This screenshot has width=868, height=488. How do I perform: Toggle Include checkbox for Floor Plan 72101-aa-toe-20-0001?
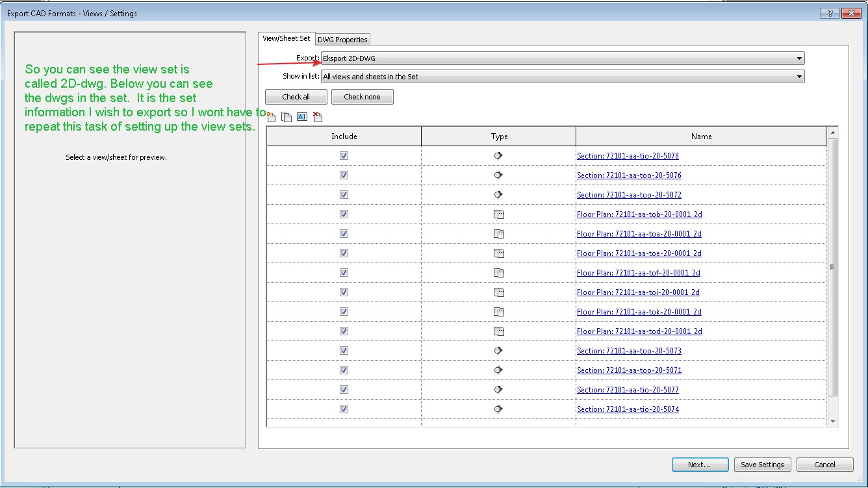344,253
